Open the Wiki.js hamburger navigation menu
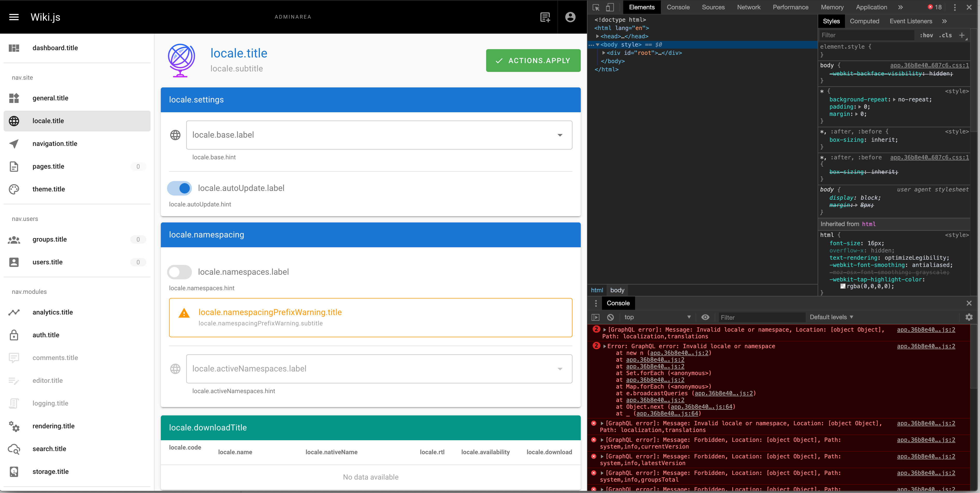 tap(14, 17)
